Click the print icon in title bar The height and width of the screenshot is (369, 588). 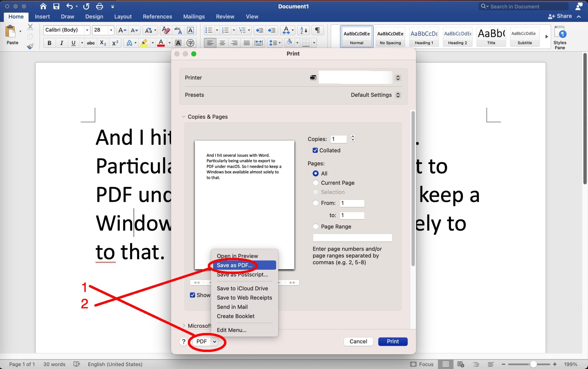coord(100,6)
